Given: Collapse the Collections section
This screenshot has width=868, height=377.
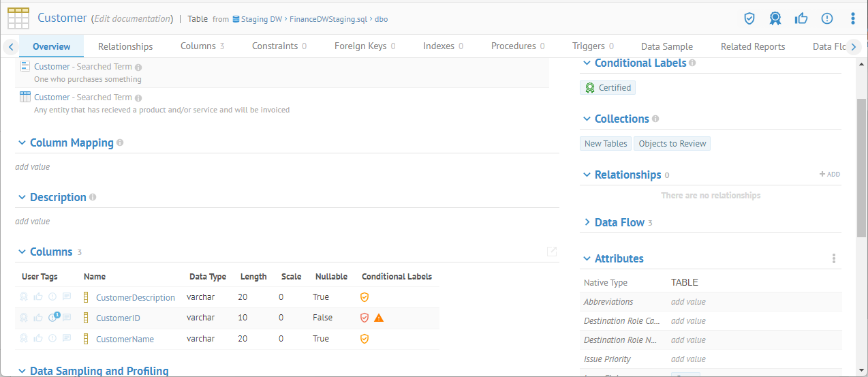Looking at the screenshot, I should pyautogui.click(x=587, y=119).
